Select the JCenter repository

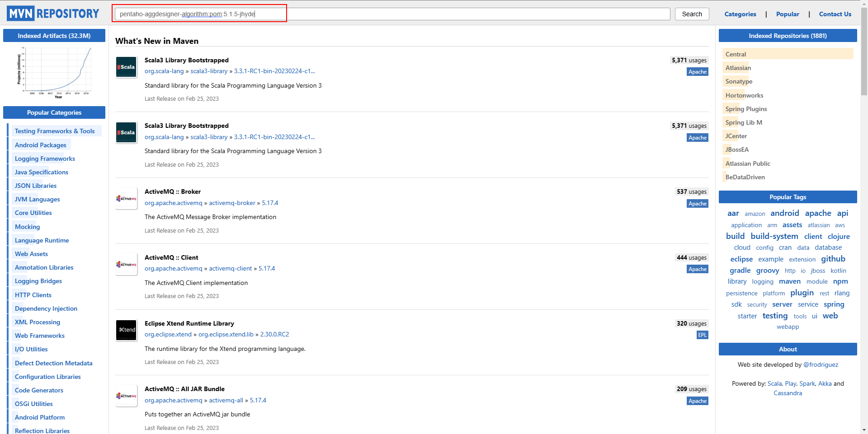[x=736, y=136]
